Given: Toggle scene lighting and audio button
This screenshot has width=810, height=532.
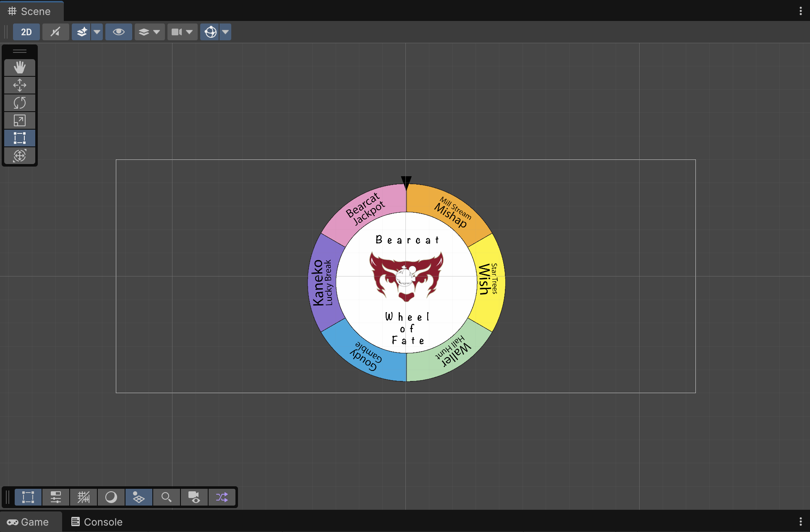Looking at the screenshot, I should click(55, 32).
